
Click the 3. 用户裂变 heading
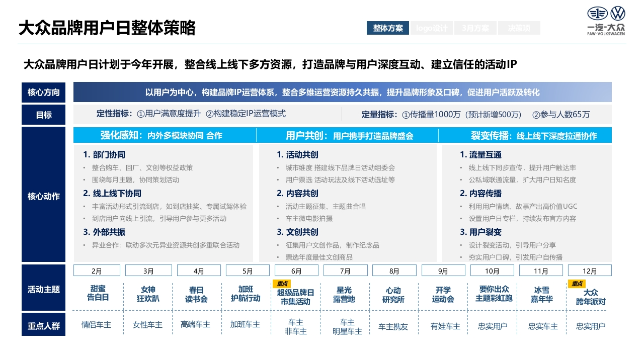[480, 232]
